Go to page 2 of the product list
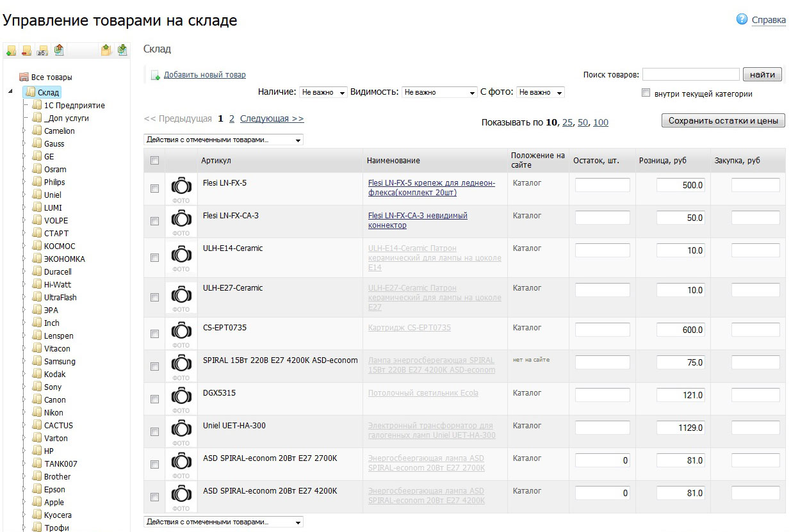 [x=232, y=118]
